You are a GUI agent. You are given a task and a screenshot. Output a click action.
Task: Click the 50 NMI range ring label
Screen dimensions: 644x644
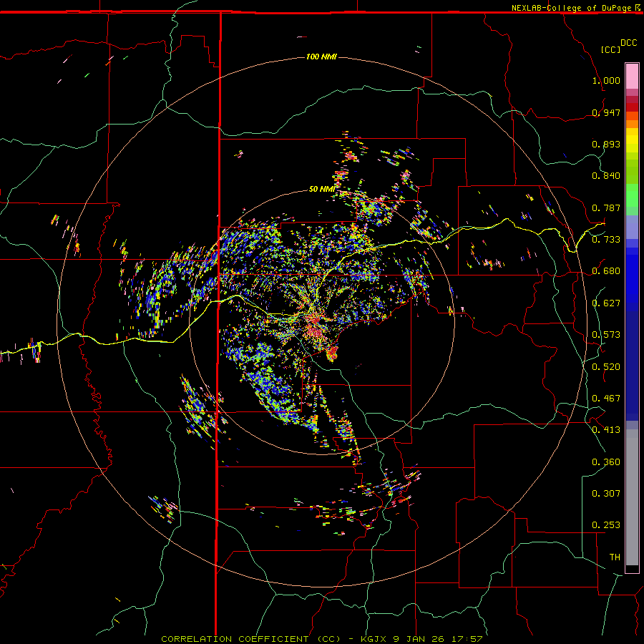pyautogui.click(x=321, y=189)
